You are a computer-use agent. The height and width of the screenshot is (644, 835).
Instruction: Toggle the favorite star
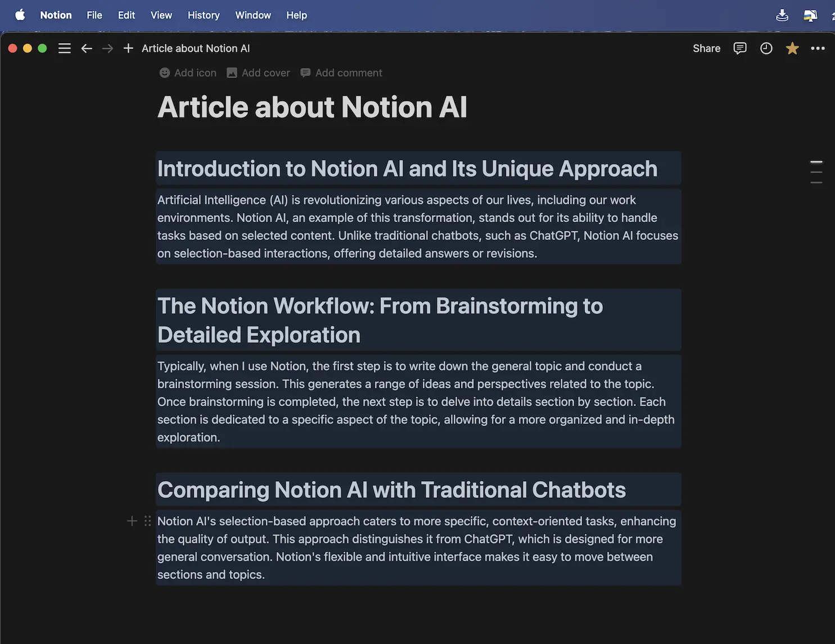[x=792, y=48]
